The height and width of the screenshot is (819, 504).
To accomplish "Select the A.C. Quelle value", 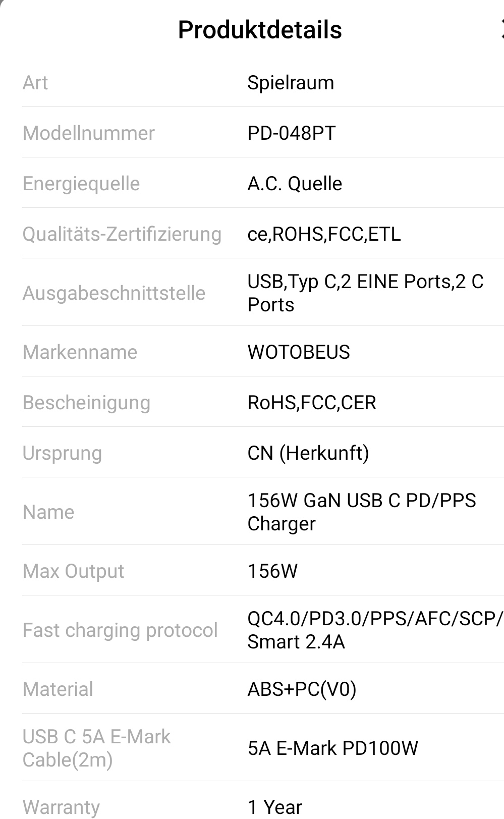I will point(295,184).
